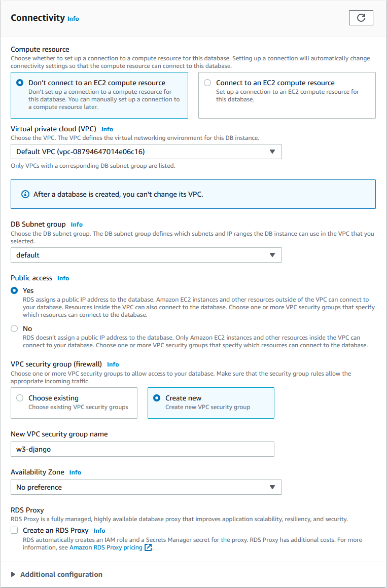Set Public access to No
Screen dimensions: 387x588
coord(14,328)
